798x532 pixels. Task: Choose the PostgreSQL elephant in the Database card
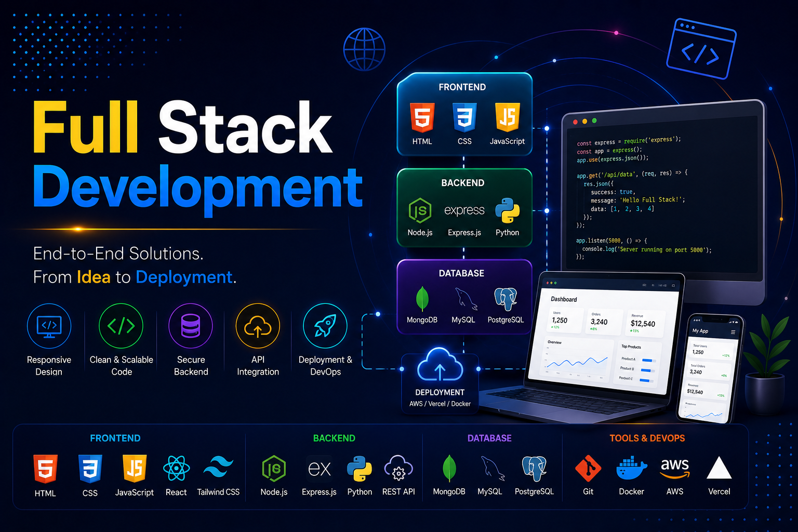coord(506,299)
